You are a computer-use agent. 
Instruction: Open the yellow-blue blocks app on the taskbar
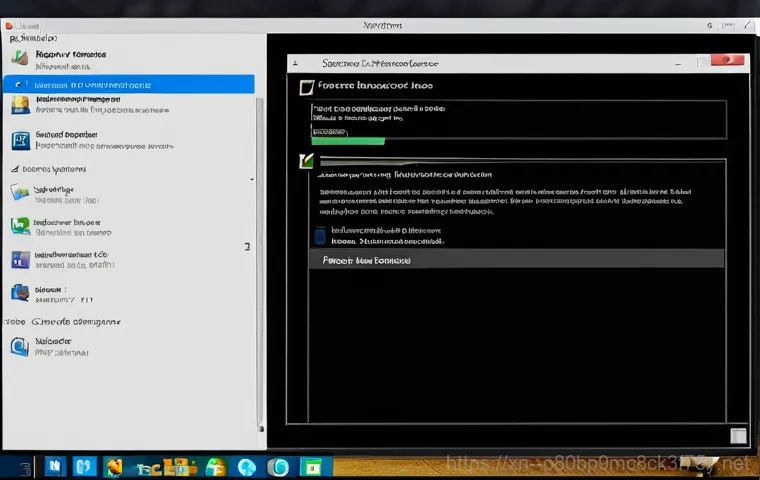click(180, 467)
